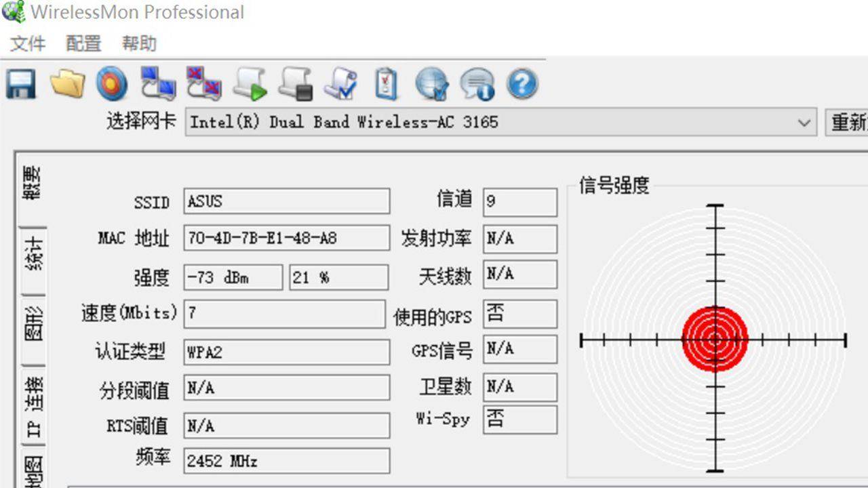This screenshot has height=488, width=868.
Task: Open the clipboard summary icon
Action: tap(387, 83)
